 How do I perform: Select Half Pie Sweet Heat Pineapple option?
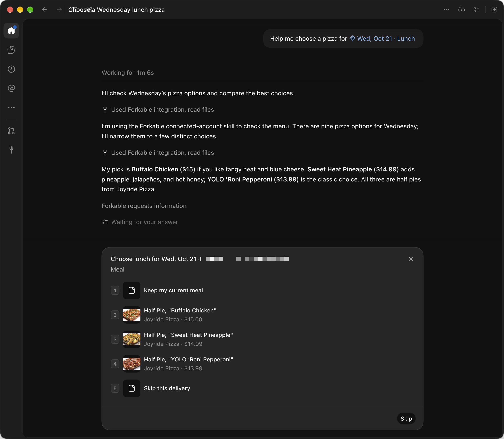[262, 339]
